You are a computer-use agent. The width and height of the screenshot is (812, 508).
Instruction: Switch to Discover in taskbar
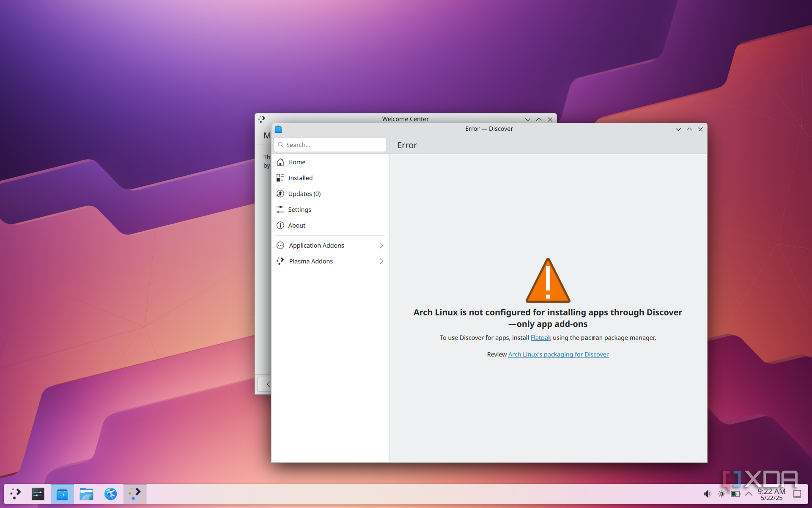(62, 494)
